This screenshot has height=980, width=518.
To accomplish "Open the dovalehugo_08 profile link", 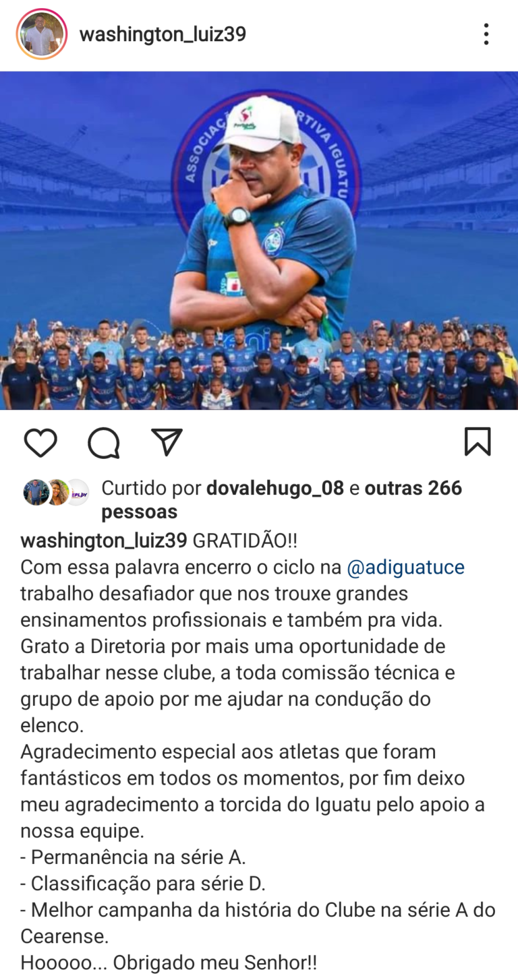I will pos(275,488).
